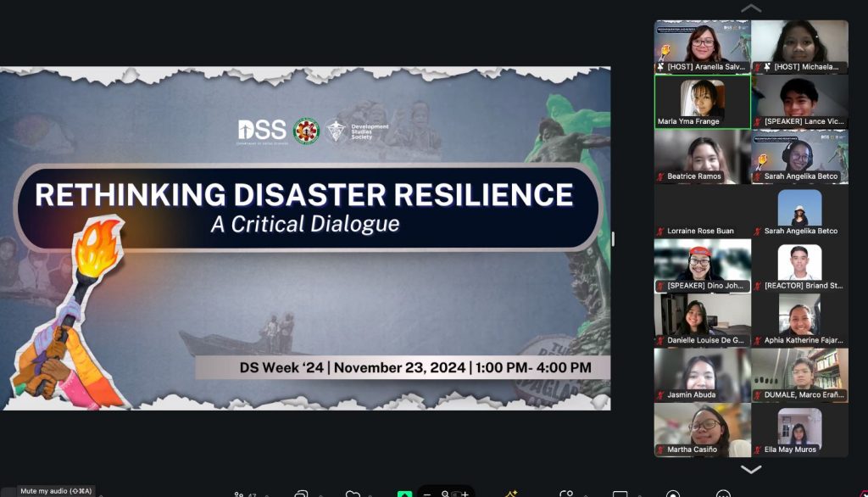Click the 'Marla Yma Frange' name label
The image size is (868, 497).
(688, 121)
